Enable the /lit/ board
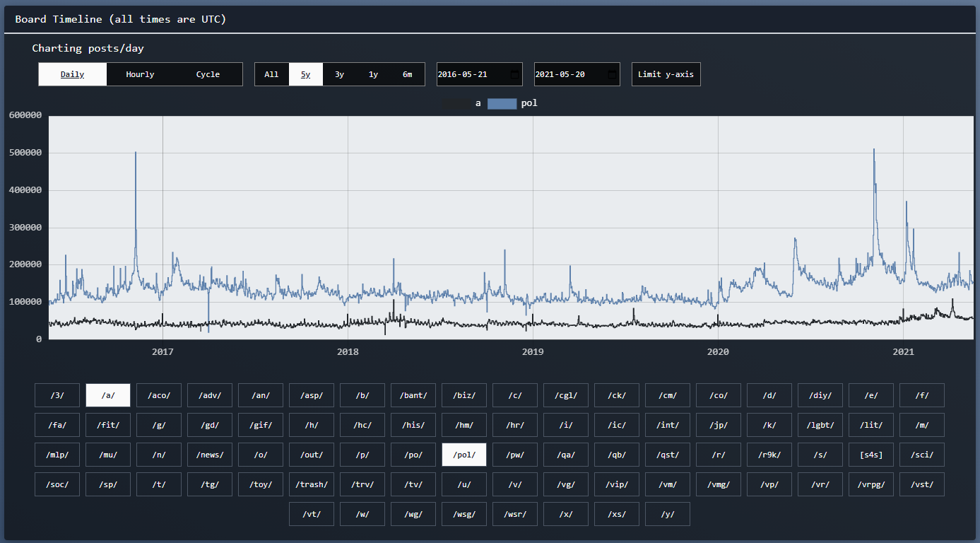Image resolution: width=980 pixels, height=543 pixels. coord(871,425)
